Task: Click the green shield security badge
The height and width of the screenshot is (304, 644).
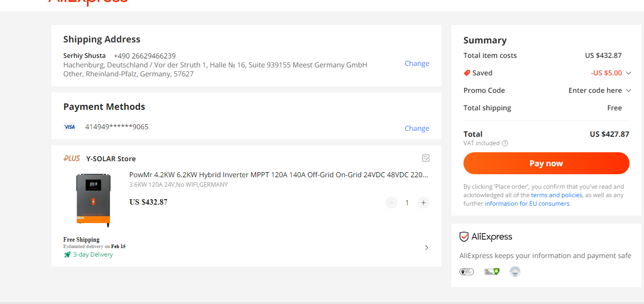Action: [492, 272]
